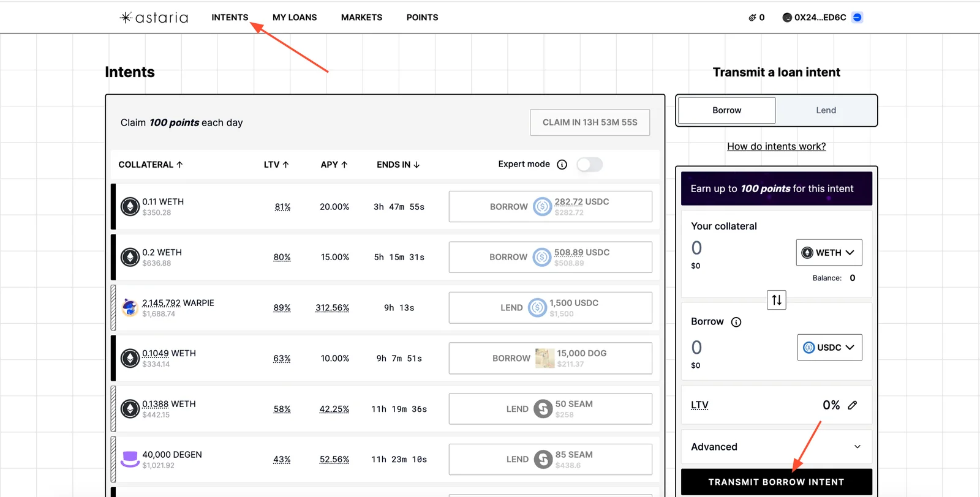Viewport: 980px width, 497px height.
Task: Click the WETH token icon in 0.11 WETH row
Action: pos(130,207)
